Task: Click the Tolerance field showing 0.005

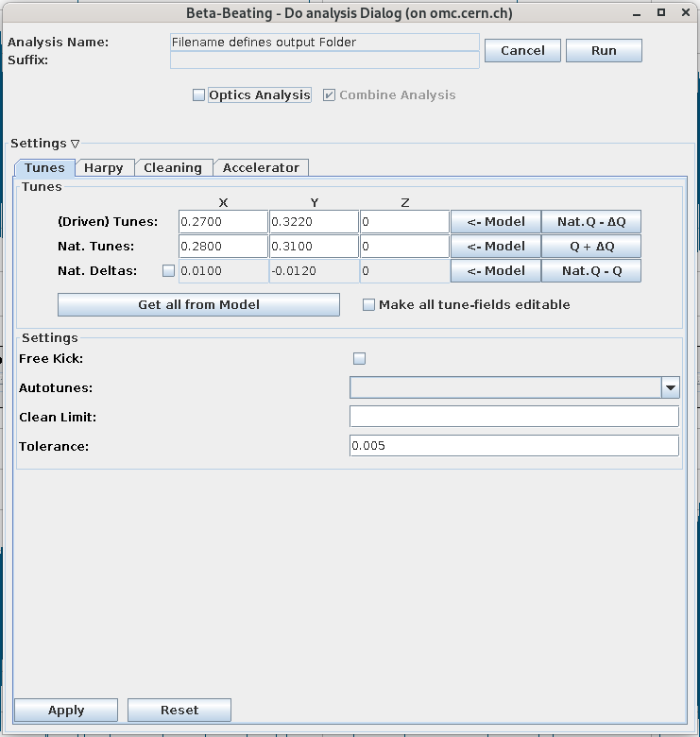Action: (x=514, y=446)
